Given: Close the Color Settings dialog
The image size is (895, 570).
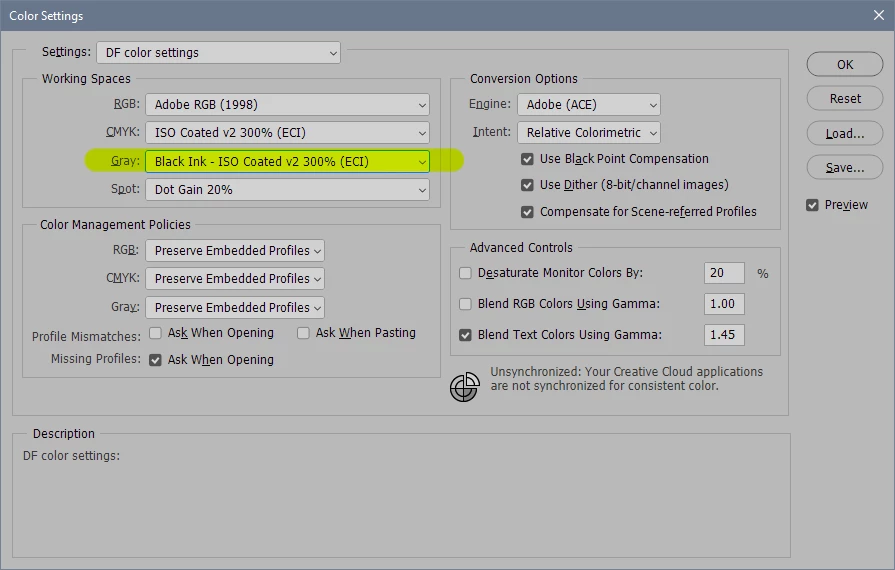Looking at the screenshot, I should tap(878, 15).
